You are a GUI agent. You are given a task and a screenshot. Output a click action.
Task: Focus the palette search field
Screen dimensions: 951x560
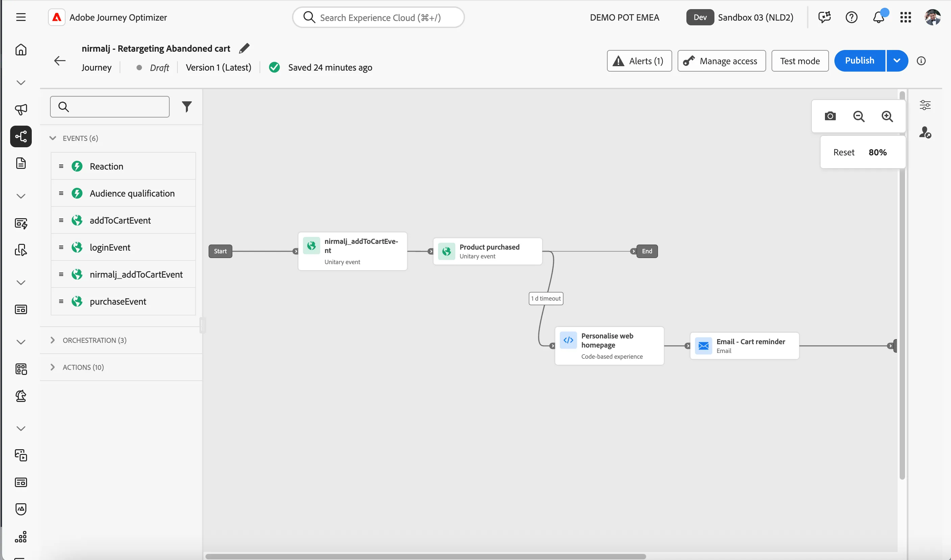pyautogui.click(x=109, y=107)
